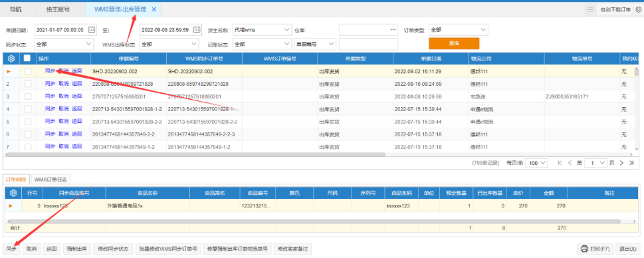
Task: Click the bottom 返回 button
Action: [51, 249]
